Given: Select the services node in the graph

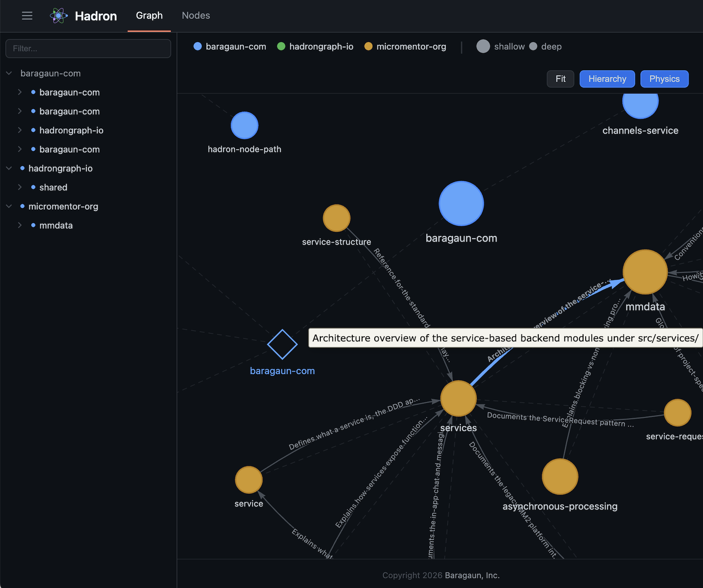Looking at the screenshot, I should pyautogui.click(x=458, y=399).
